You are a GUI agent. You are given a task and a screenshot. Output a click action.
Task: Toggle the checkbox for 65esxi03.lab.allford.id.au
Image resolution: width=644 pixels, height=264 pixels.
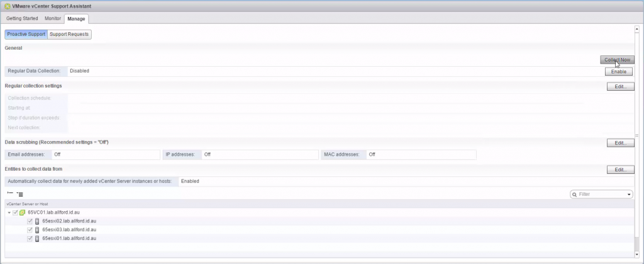tap(30, 230)
